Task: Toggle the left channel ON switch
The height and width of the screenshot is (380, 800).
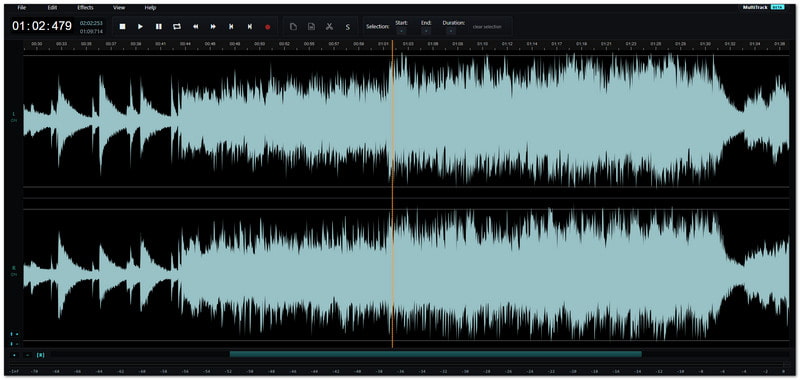Action: coord(14,120)
